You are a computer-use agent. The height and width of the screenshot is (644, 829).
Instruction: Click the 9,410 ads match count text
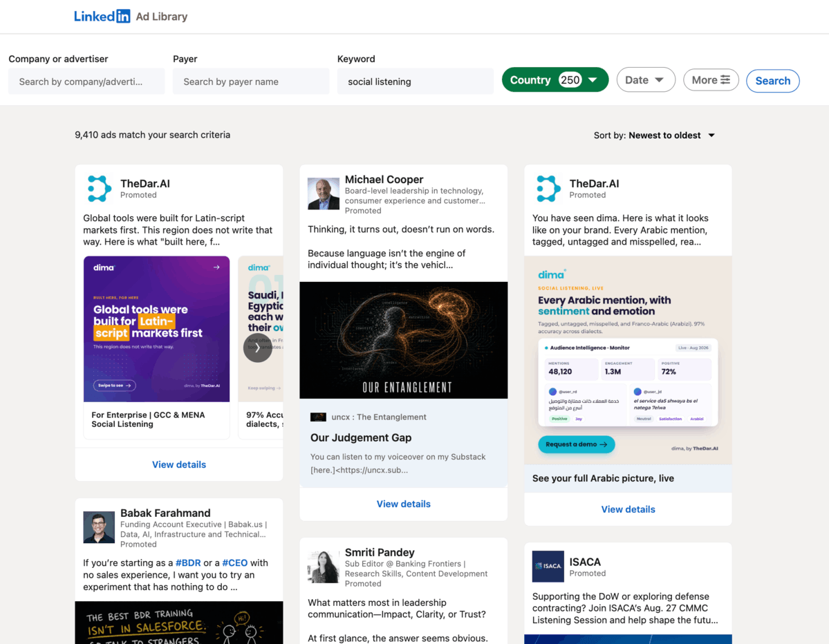pyautogui.click(x=152, y=135)
